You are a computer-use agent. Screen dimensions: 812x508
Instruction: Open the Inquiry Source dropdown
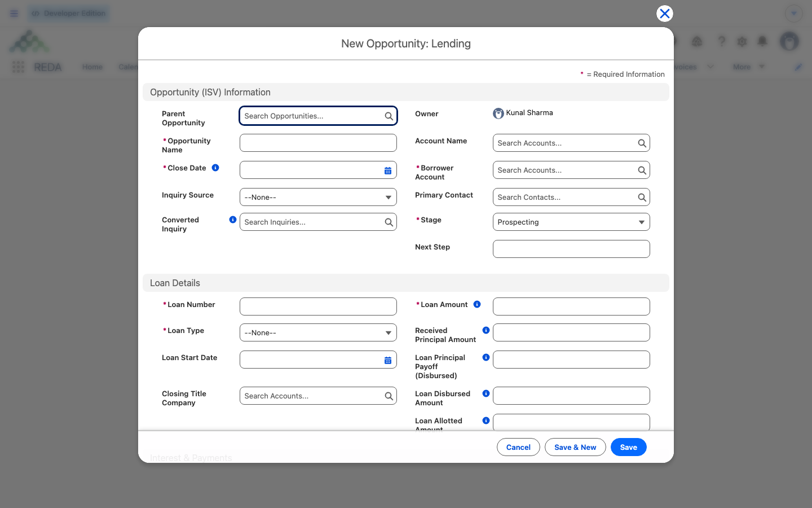(318, 197)
